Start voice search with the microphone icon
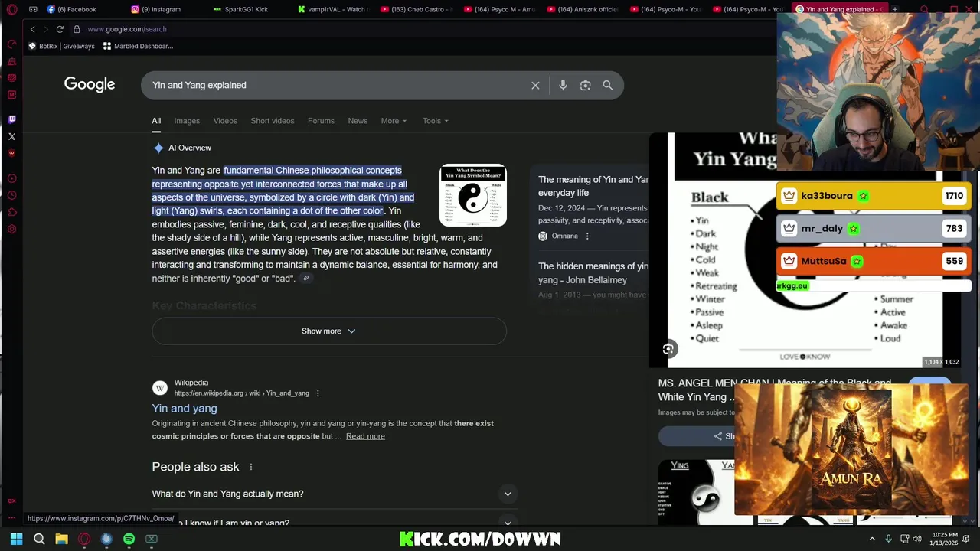This screenshot has height=551, width=980. point(563,86)
